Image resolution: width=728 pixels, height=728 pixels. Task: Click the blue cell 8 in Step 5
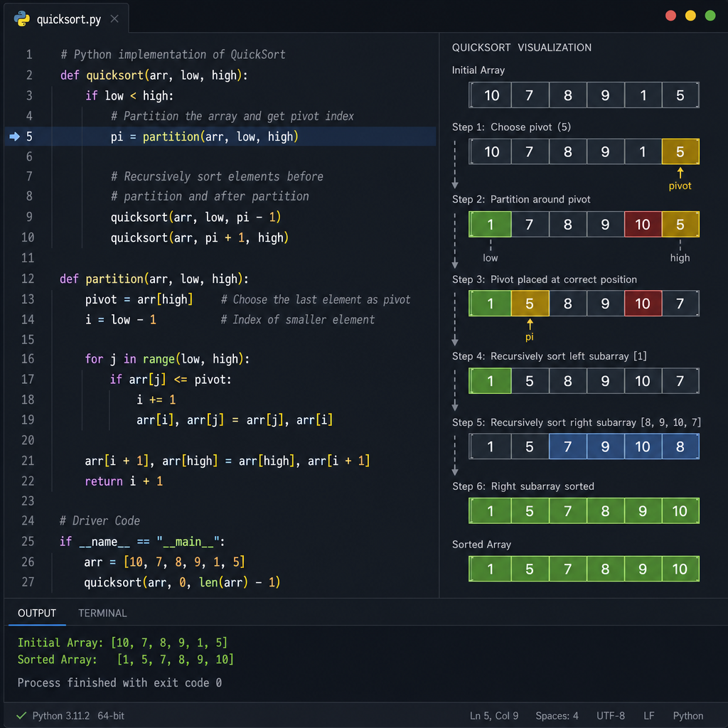coord(680,446)
